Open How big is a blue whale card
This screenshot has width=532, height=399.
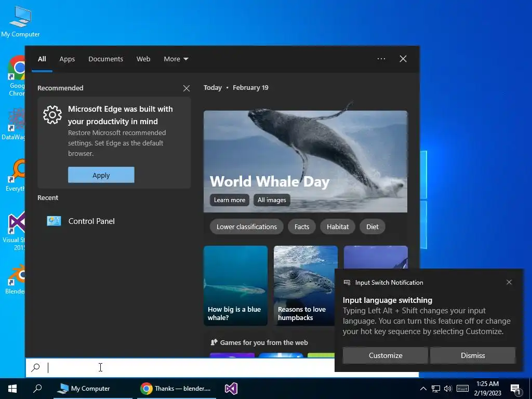[x=235, y=286]
